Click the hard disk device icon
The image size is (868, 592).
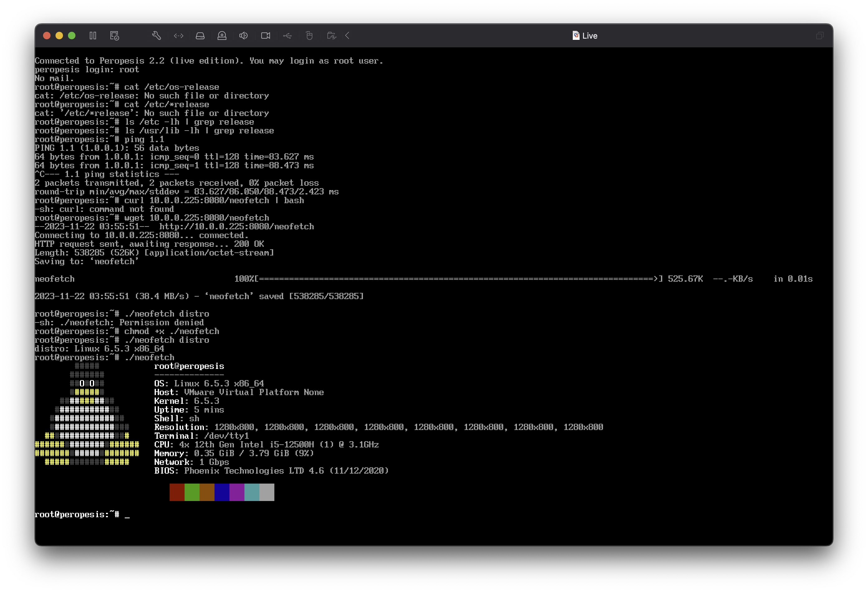click(x=200, y=36)
